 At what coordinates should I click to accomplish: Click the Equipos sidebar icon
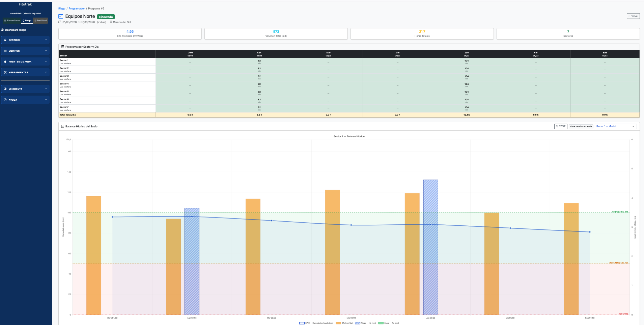pos(5,51)
